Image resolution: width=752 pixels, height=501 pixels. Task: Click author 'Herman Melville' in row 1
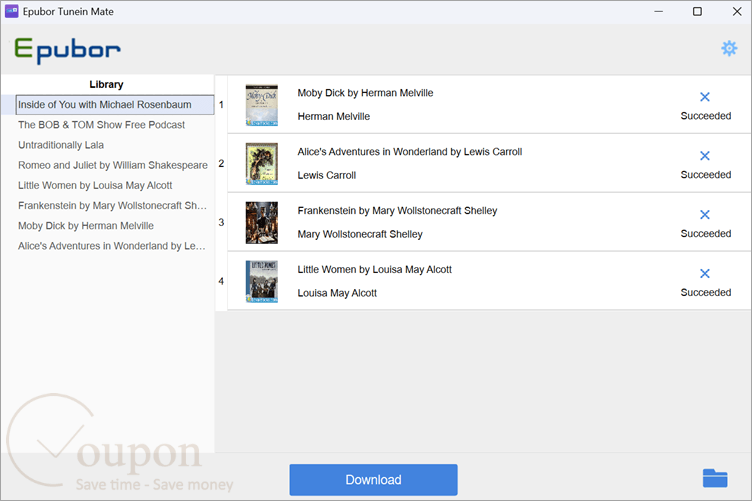pyautogui.click(x=334, y=117)
